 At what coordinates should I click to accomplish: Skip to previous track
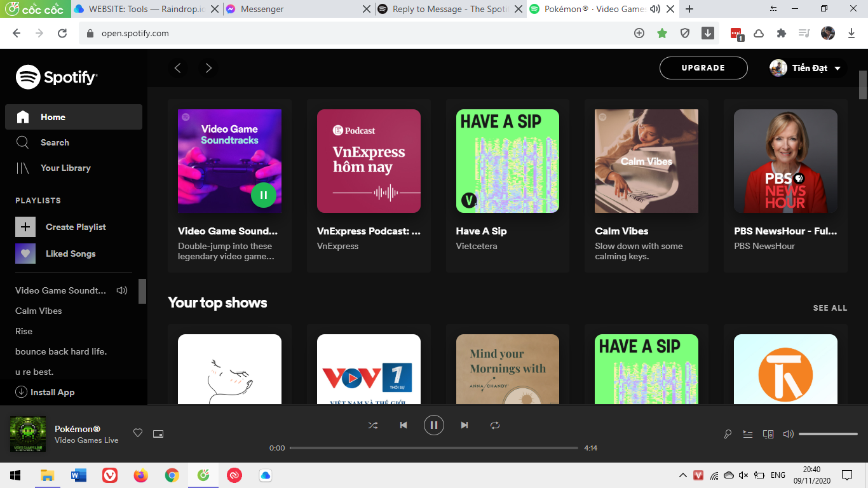pyautogui.click(x=403, y=425)
